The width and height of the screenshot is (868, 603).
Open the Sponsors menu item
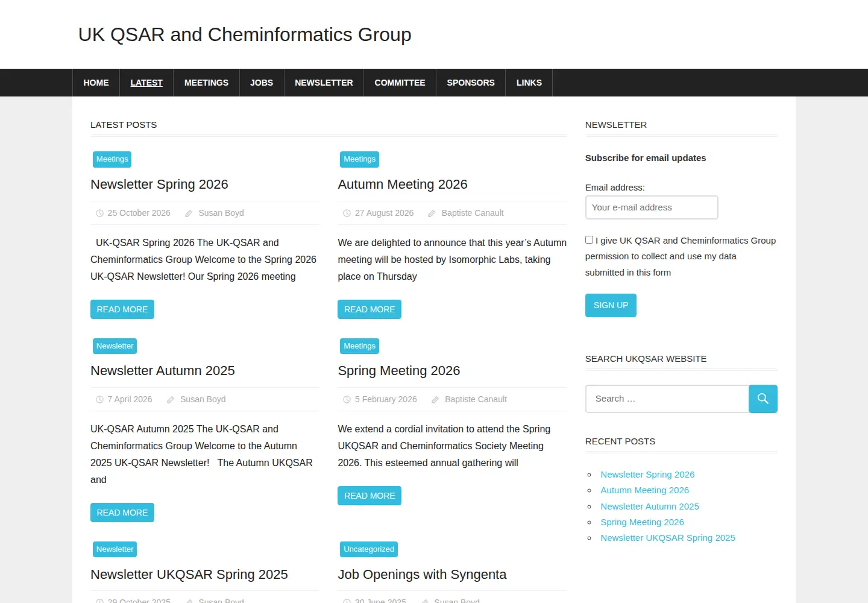point(471,83)
